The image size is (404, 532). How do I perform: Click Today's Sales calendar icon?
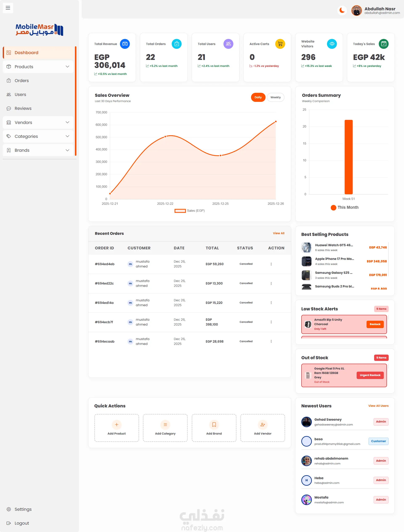click(x=384, y=44)
